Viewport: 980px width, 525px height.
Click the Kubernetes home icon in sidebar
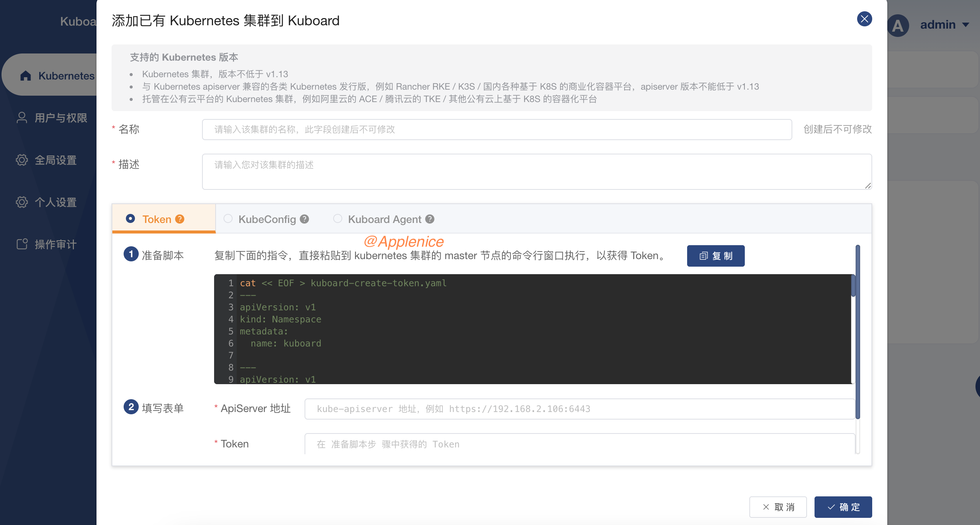coord(26,76)
